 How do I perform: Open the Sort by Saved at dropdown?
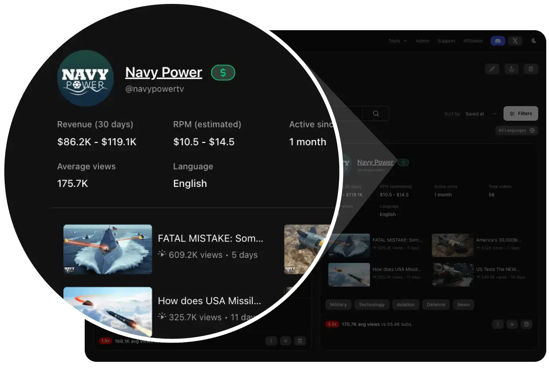480,114
